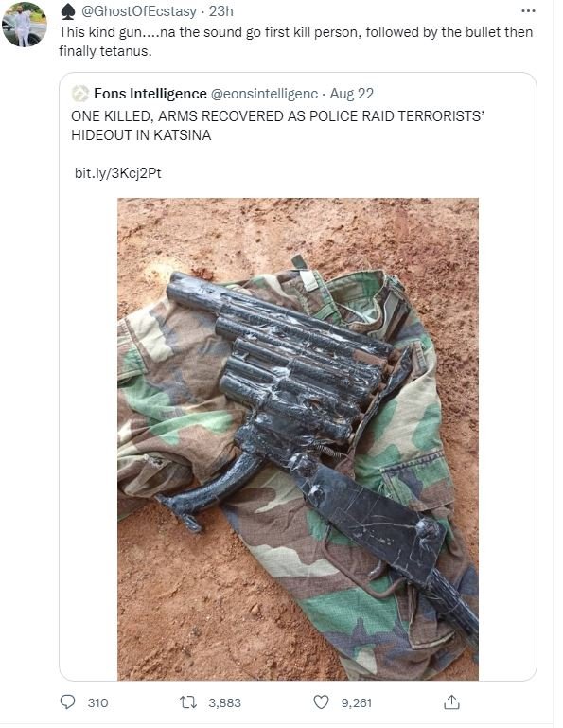Open the tweet text about tetanus
Screen dimensions: 563x728
tap(295, 42)
